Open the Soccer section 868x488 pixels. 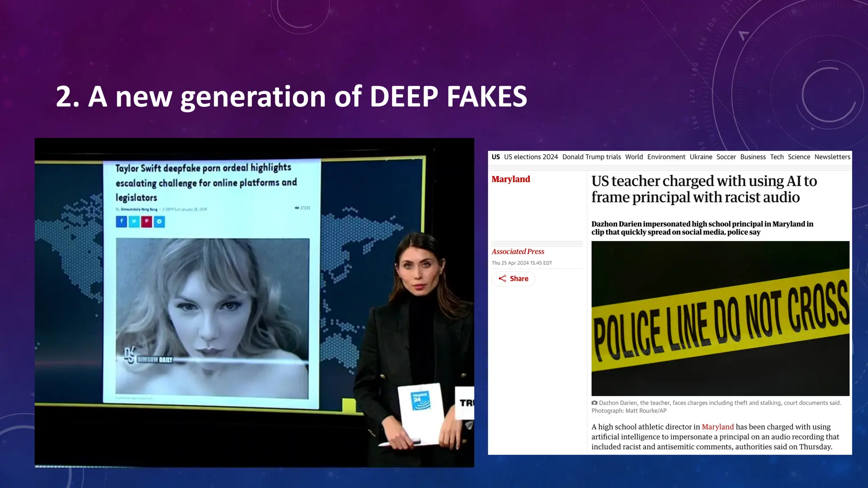[726, 157]
